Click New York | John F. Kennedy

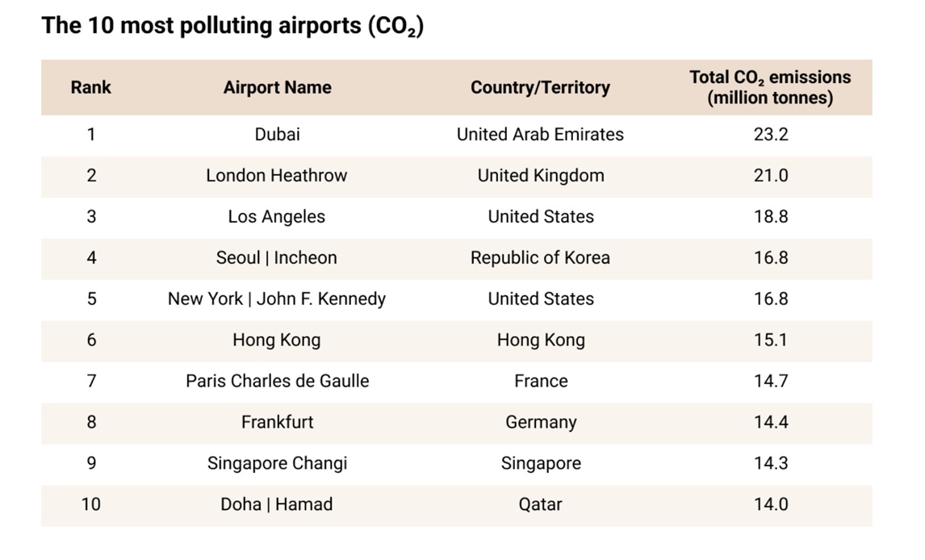click(277, 299)
